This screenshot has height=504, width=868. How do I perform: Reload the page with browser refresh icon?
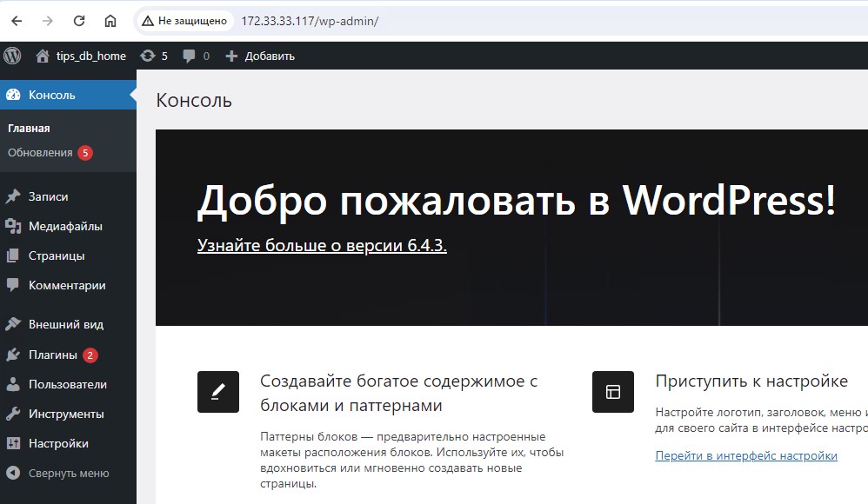tap(79, 20)
